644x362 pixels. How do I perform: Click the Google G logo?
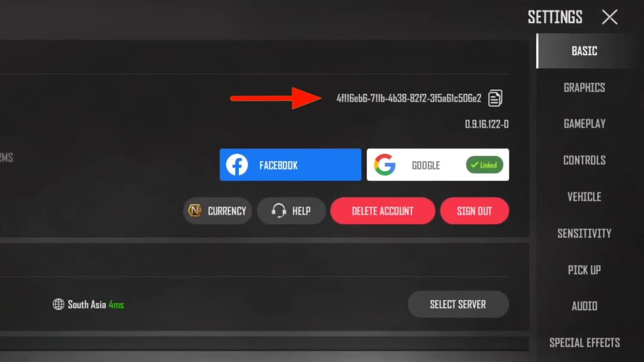pos(385,165)
